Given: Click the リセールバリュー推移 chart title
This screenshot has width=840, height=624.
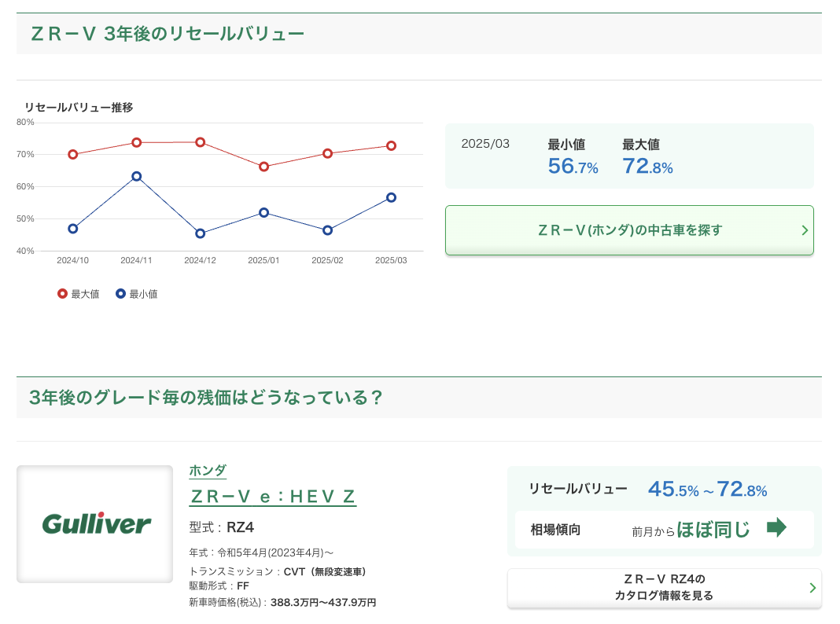Looking at the screenshot, I should (x=79, y=108).
